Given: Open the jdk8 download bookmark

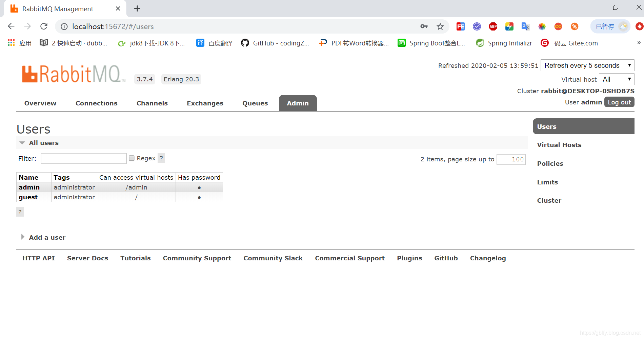Looking at the screenshot, I should [151, 43].
